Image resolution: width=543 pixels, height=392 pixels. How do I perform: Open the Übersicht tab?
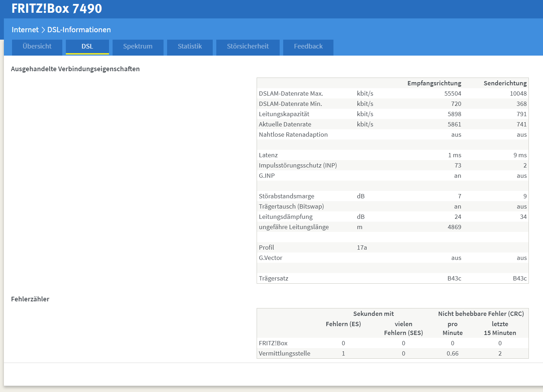[37, 47]
